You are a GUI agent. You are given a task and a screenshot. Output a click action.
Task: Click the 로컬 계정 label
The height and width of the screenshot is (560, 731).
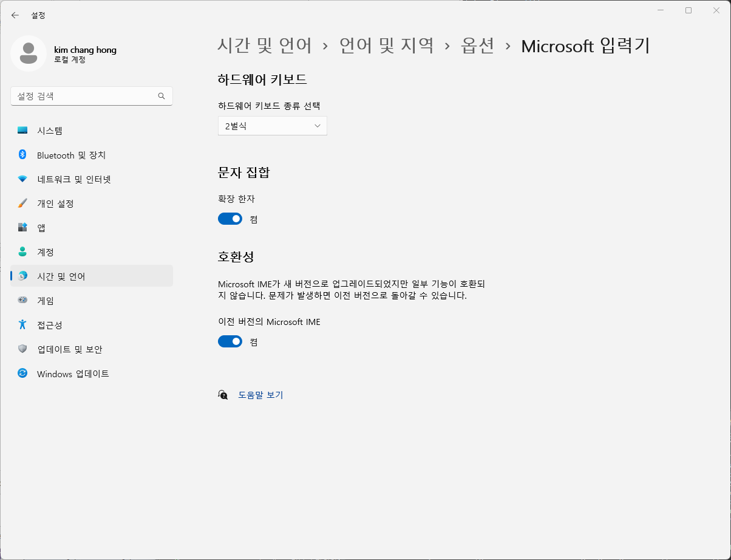pyautogui.click(x=70, y=60)
